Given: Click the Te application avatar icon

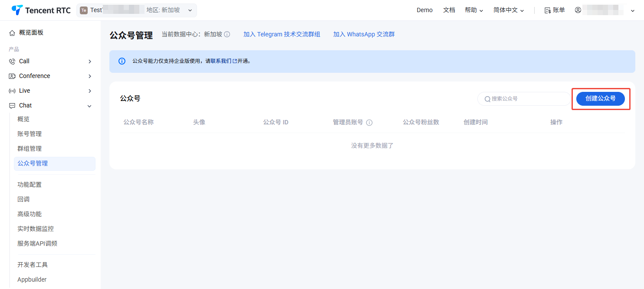Looking at the screenshot, I should 84,10.
